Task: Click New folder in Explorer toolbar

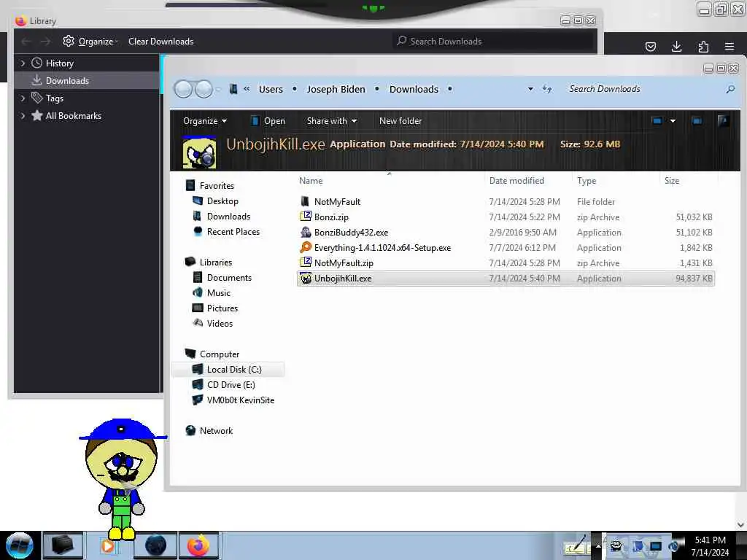Action: (400, 121)
